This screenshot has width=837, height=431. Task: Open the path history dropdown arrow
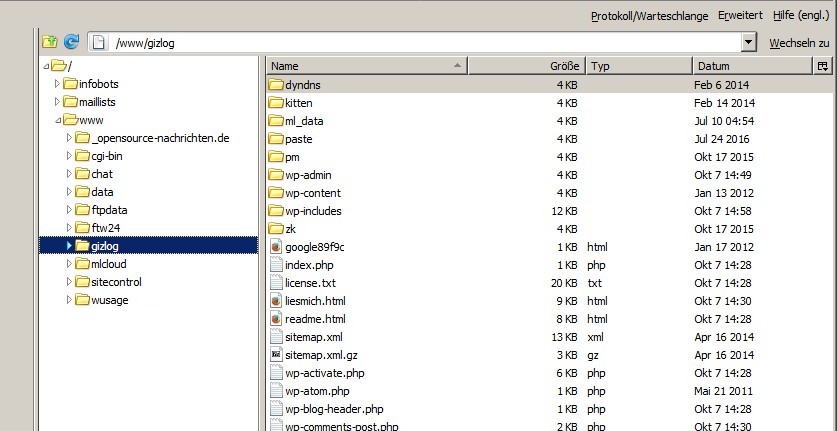coord(749,42)
